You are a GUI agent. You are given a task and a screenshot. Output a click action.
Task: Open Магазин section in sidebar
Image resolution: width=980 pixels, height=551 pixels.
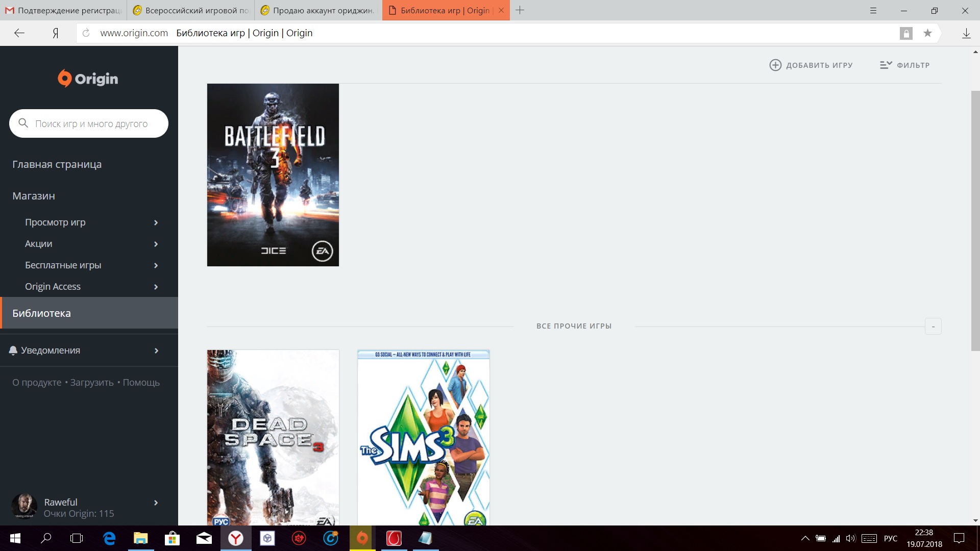[x=34, y=196]
